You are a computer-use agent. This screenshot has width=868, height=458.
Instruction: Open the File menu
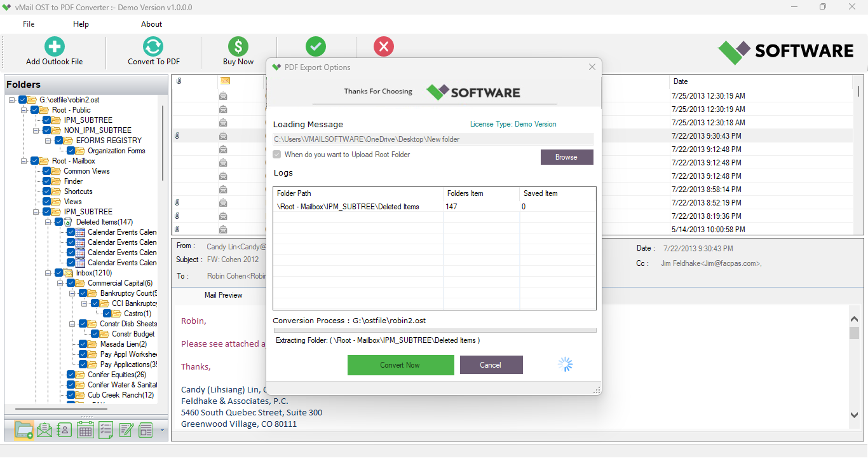coord(29,24)
